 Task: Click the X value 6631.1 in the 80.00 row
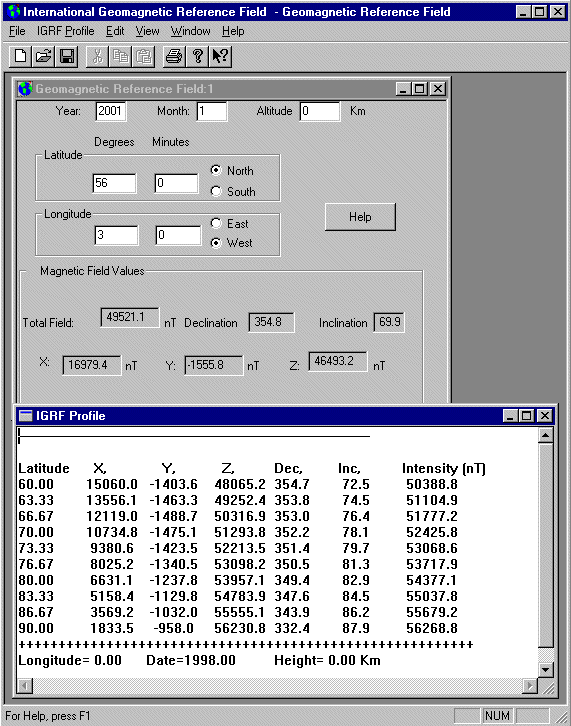tap(112, 580)
